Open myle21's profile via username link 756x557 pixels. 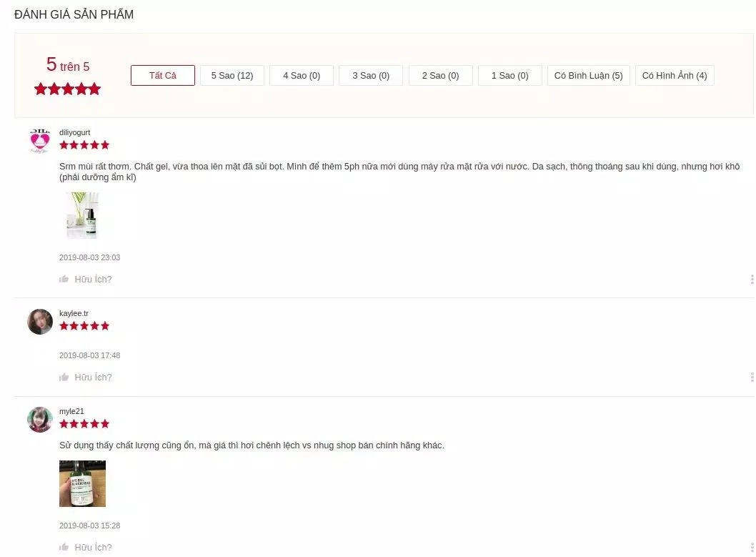(x=71, y=411)
